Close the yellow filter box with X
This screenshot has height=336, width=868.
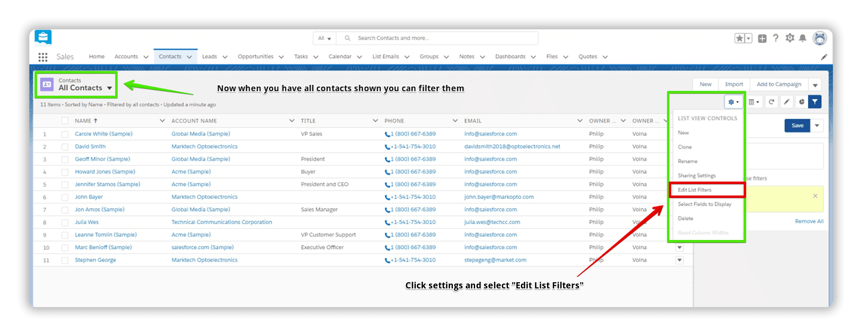coord(815,196)
